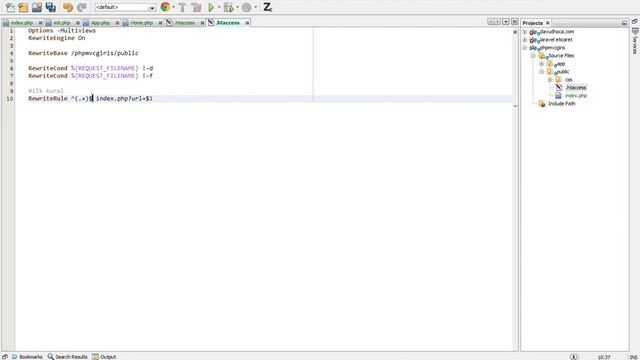Viewport: 640px width, 360px height.
Task: Click the scroll editor tabs left arrow
Action: (491, 22)
